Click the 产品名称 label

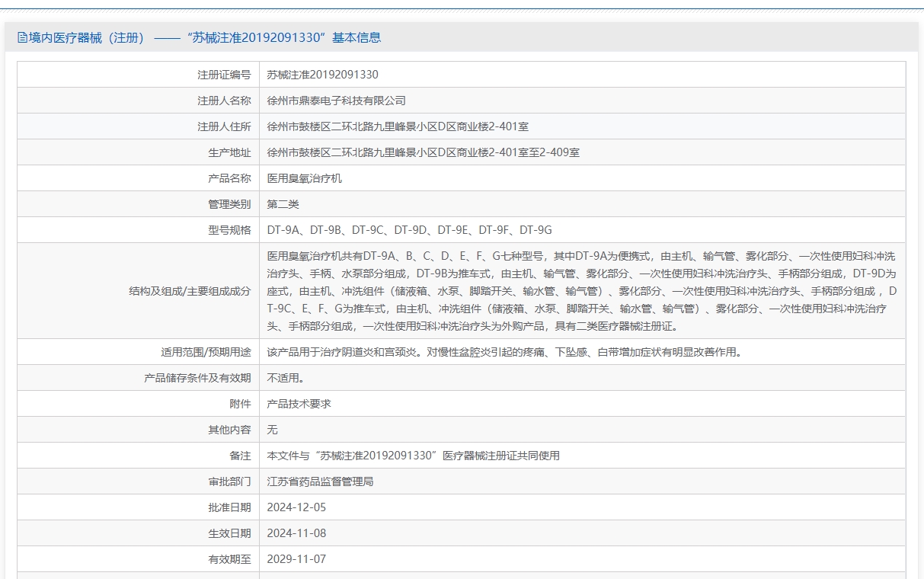click(229, 178)
